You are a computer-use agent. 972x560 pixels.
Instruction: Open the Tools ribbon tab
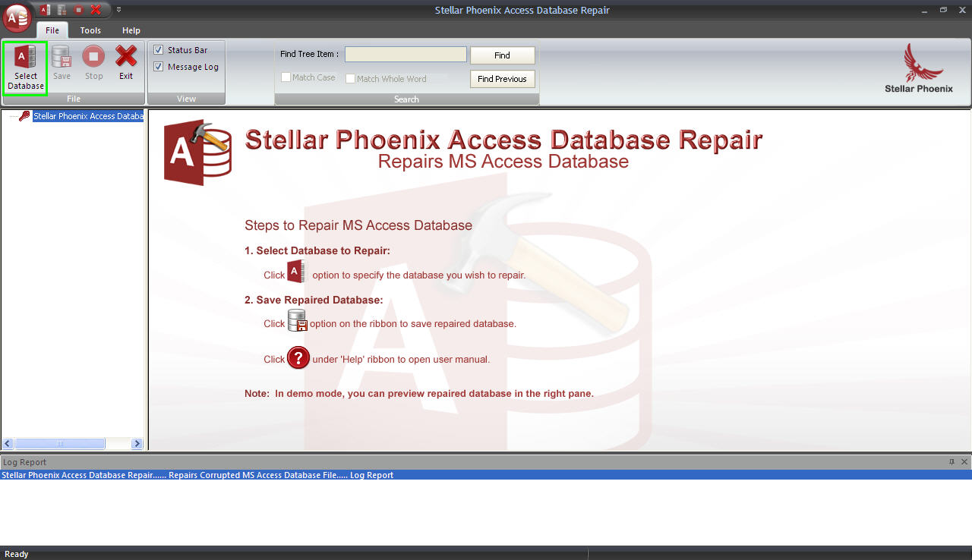(90, 30)
